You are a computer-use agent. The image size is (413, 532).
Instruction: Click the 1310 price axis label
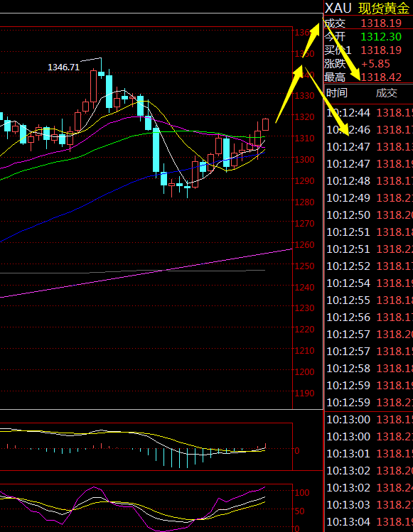coord(305,138)
